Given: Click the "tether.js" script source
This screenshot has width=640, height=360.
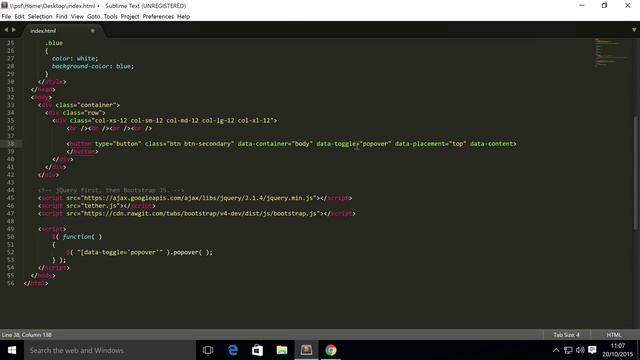Looking at the screenshot, I should click(x=102, y=206).
